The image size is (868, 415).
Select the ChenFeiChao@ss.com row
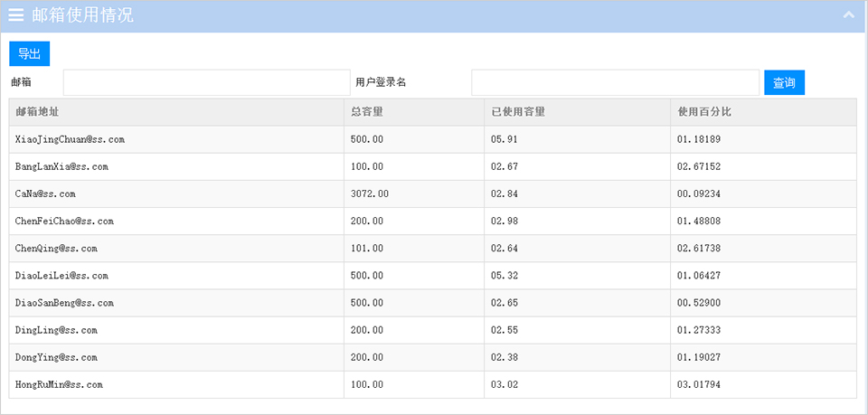point(433,222)
